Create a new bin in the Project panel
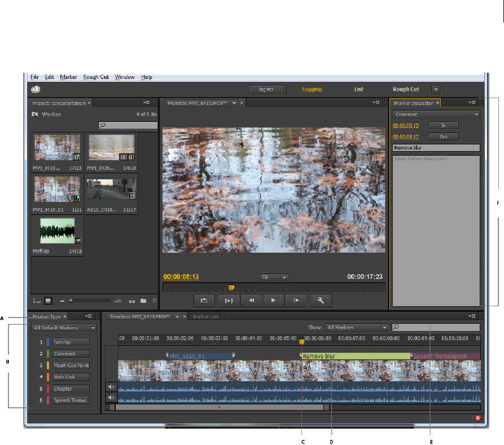This screenshot has width=504, height=445. (x=143, y=301)
